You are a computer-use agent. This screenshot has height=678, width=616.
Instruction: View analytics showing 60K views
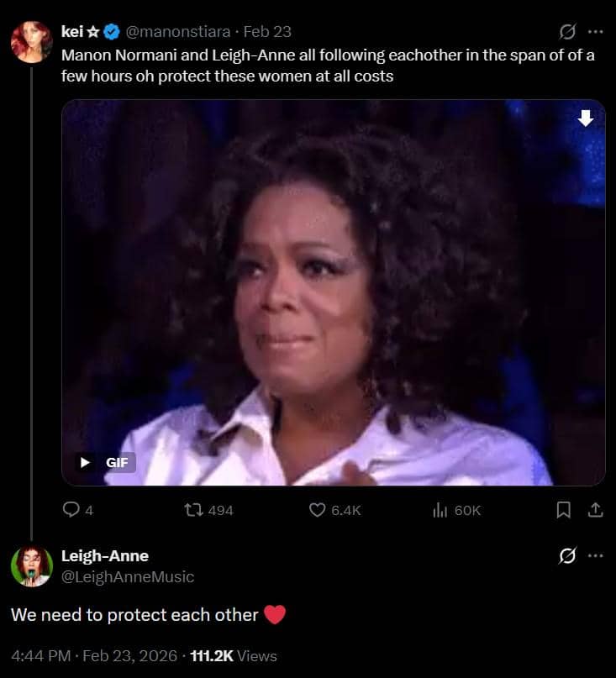[438, 510]
